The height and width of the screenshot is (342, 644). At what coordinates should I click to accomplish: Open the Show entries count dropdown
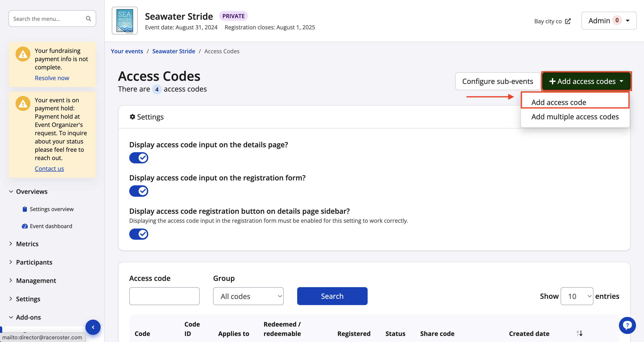click(576, 296)
